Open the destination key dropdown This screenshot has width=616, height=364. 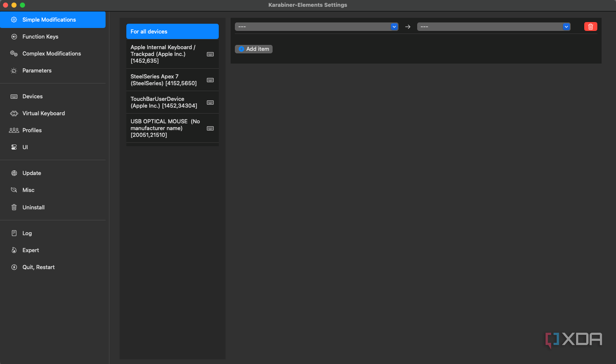pos(493,27)
